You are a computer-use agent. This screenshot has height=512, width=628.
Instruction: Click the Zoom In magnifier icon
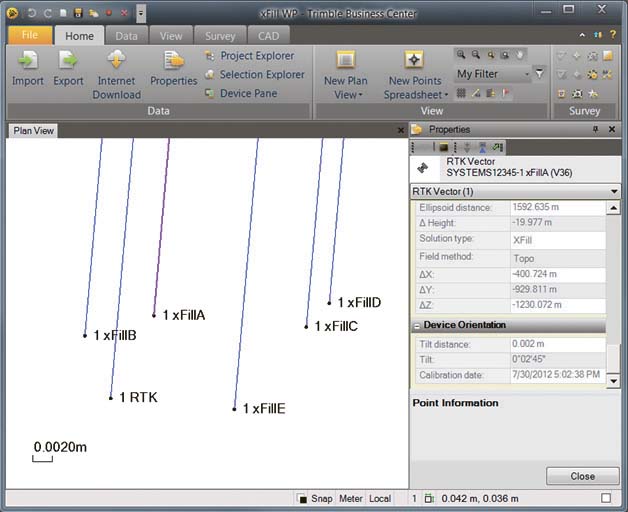click(461, 54)
